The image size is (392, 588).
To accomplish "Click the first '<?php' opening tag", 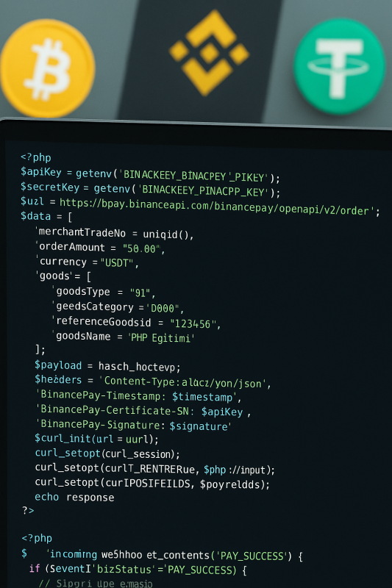I will tap(36, 157).
